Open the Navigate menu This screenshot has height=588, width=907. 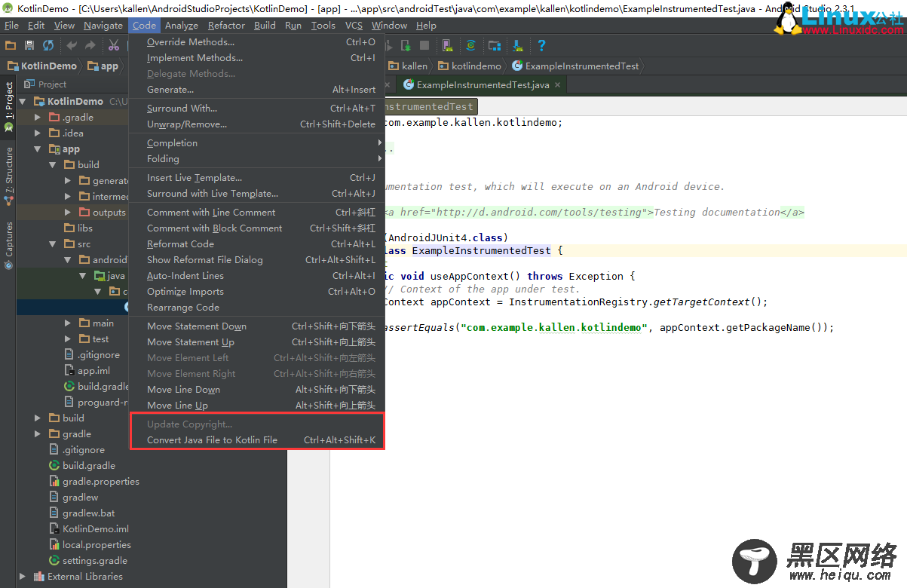click(x=103, y=26)
